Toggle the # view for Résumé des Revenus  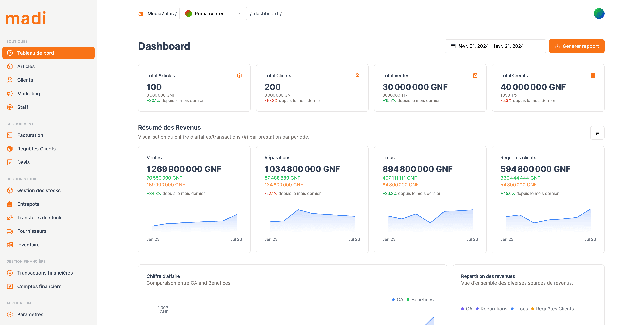click(598, 133)
